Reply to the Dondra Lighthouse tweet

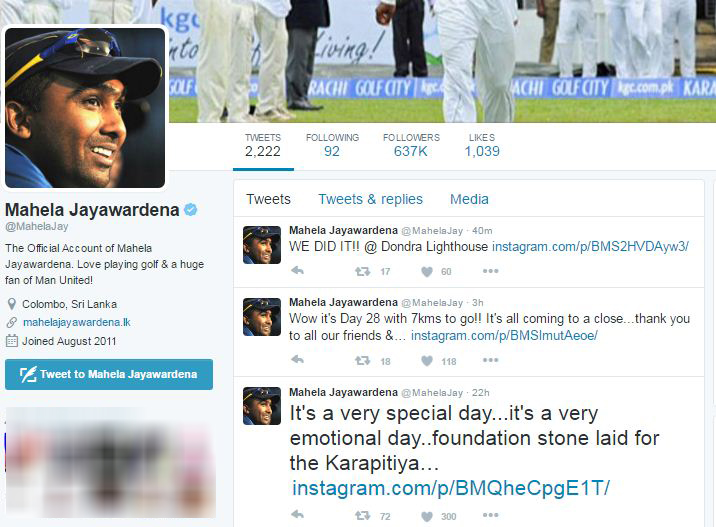click(x=297, y=271)
